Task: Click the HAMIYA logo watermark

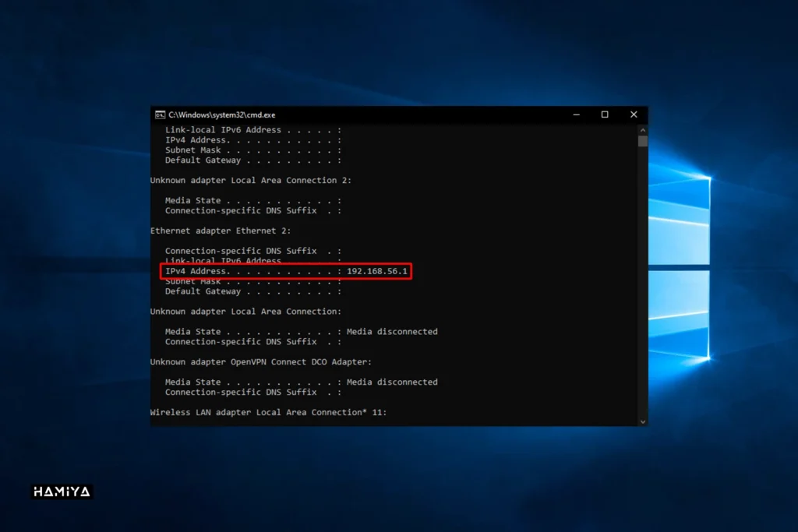Action: tap(62, 491)
